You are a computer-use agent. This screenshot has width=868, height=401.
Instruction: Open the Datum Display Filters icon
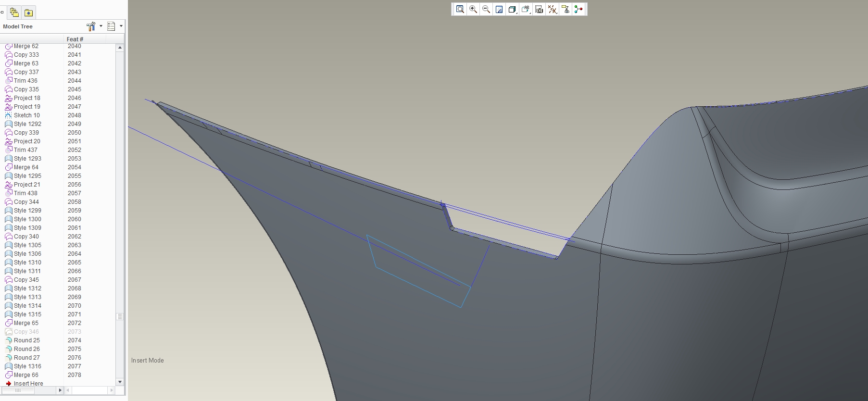(x=552, y=9)
